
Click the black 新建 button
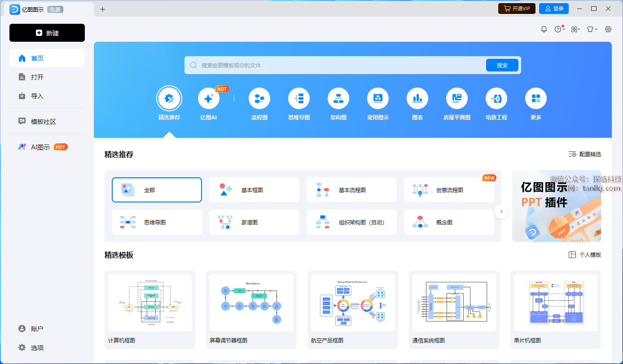coord(47,33)
